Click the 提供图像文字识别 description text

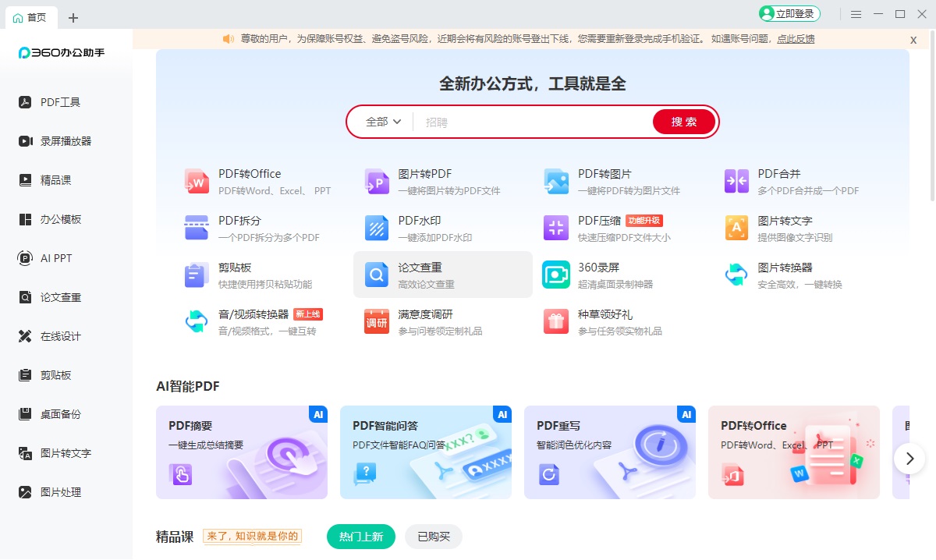[796, 238]
